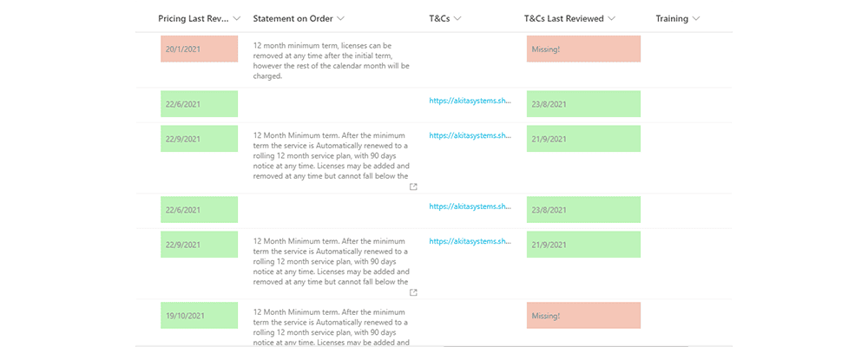Select the first green 22/9/2021 pricing cell
The height and width of the screenshot is (347, 868).
click(200, 139)
